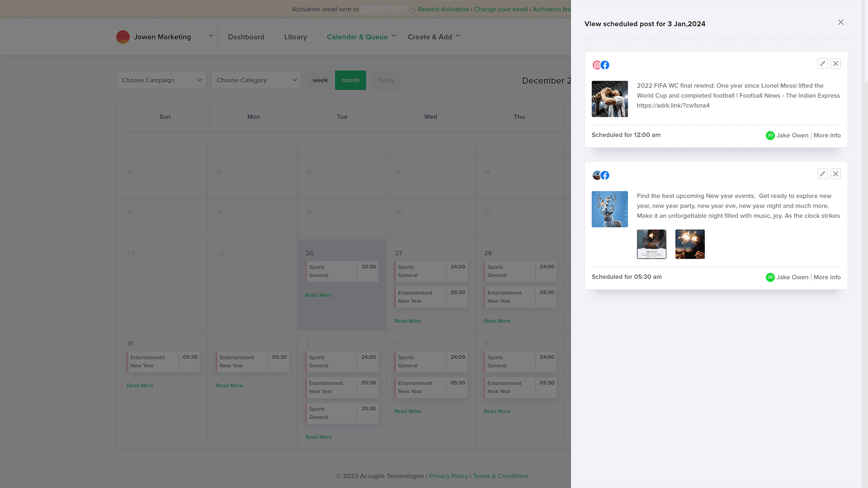Expand the Jowen Marketing account dropdown
This screenshot has width=868, height=488.
[x=211, y=36]
